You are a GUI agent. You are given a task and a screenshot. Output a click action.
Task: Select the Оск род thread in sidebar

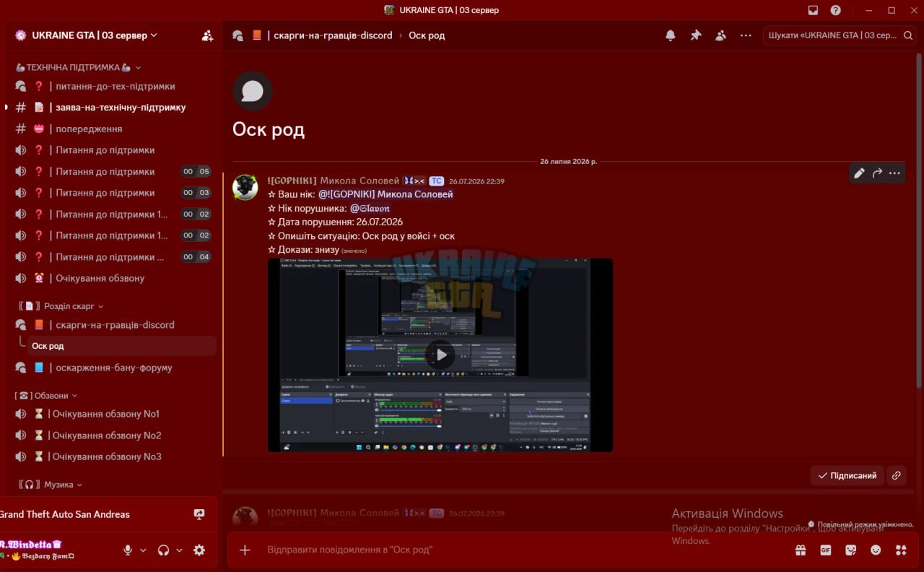point(121,346)
